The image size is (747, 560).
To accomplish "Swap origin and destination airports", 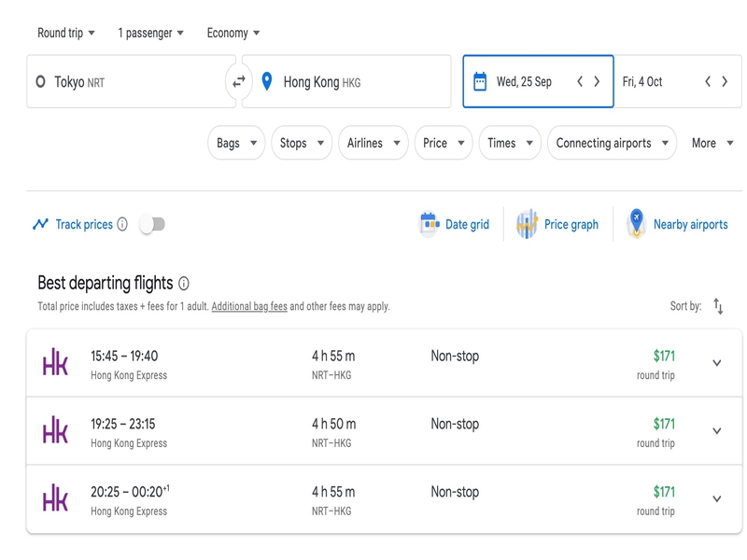I will point(239,82).
